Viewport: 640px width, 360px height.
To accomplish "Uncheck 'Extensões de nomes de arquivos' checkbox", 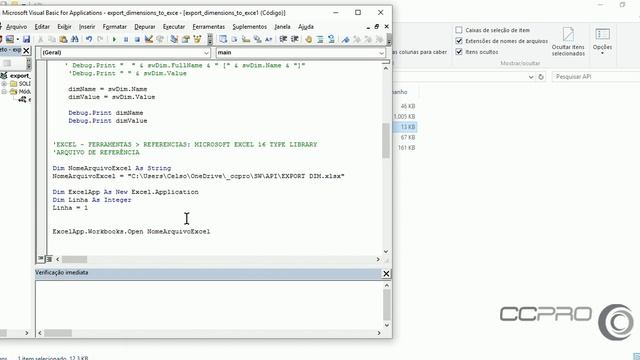I will coord(459,41).
